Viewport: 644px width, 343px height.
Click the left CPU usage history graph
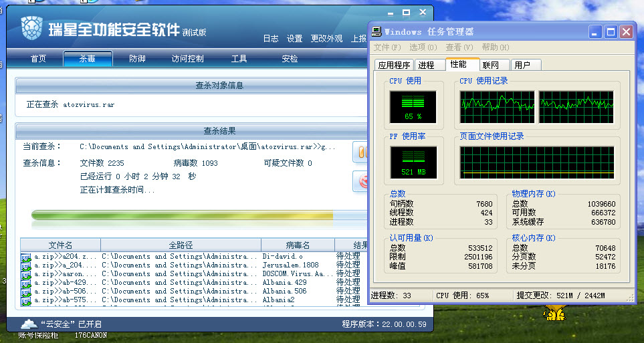click(497, 107)
